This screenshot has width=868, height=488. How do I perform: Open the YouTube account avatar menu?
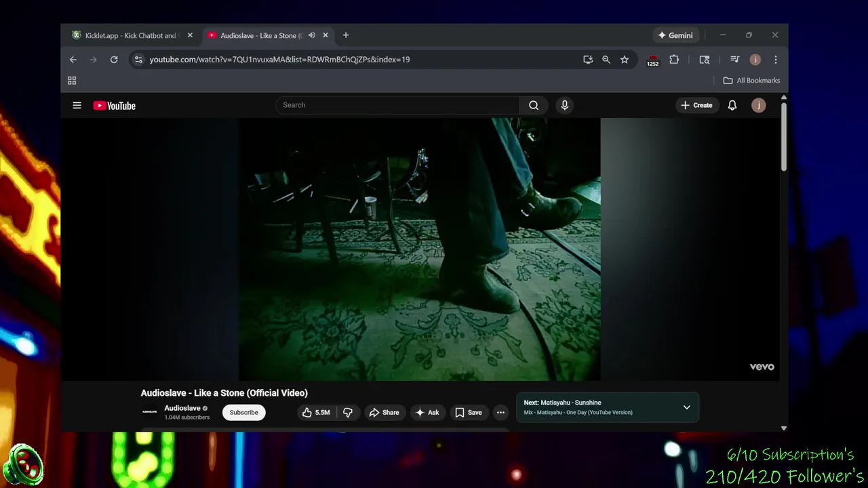[x=759, y=105]
